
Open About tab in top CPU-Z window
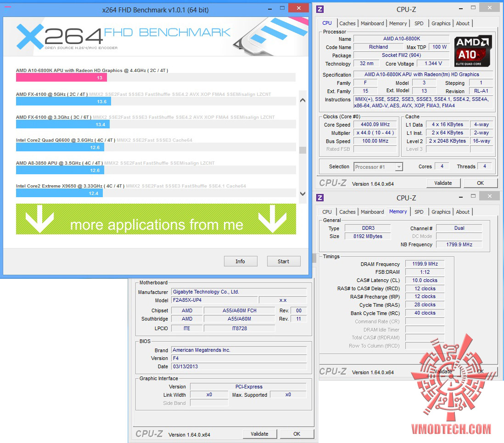pos(463,23)
